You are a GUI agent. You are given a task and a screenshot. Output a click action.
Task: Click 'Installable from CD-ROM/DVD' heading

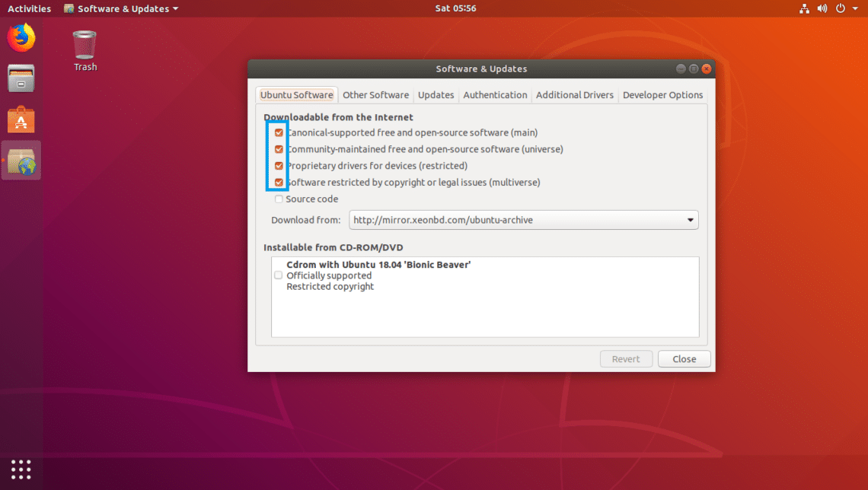(x=333, y=247)
